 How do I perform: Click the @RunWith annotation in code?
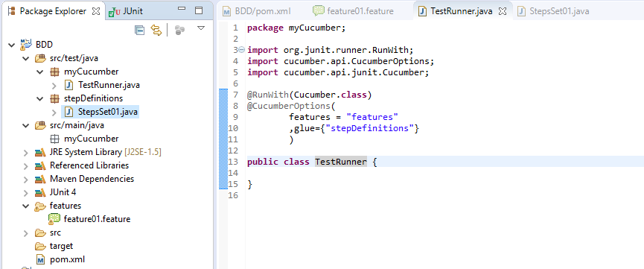tap(268, 95)
